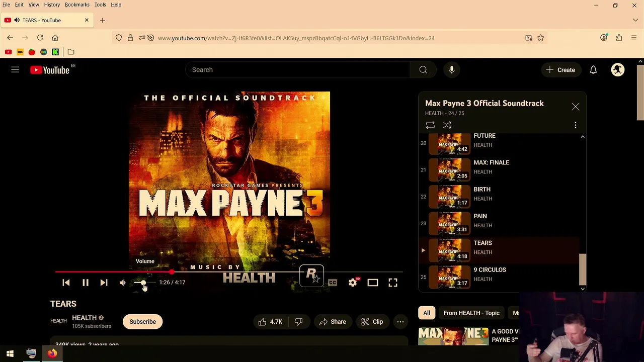Search with voice microphone
The height and width of the screenshot is (362, 644).
(452, 70)
